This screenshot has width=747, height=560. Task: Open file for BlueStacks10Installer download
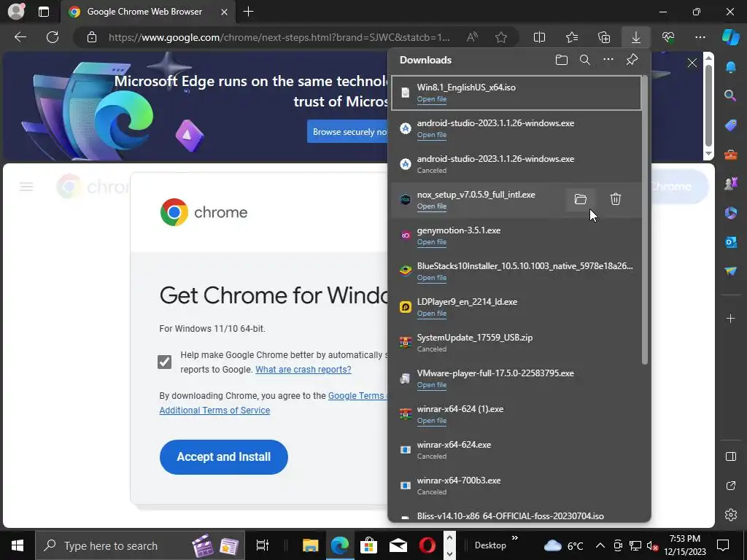click(x=432, y=278)
